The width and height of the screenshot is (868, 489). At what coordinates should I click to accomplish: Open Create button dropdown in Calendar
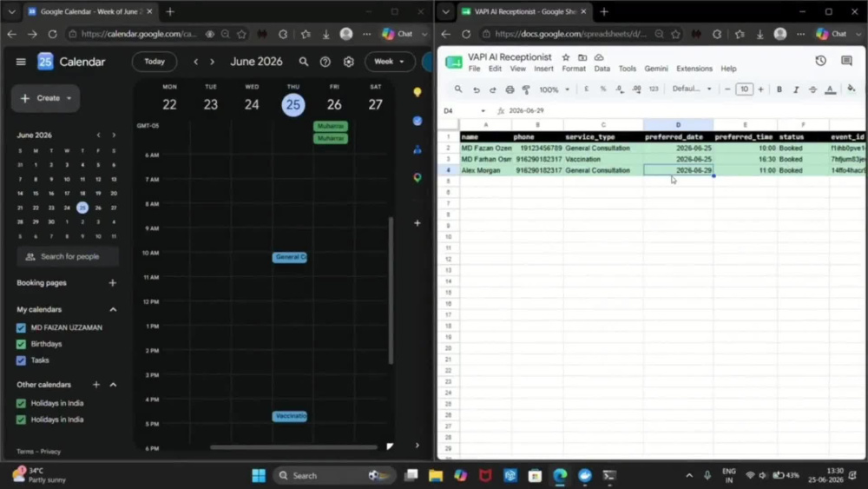pos(69,98)
